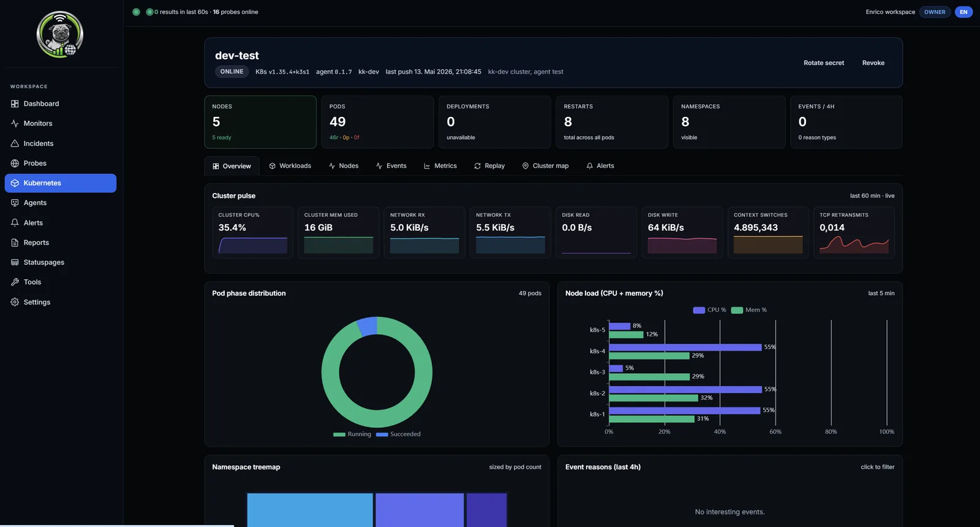This screenshot has width=980, height=527.
Task: Click the EN language button
Action: point(963,12)
